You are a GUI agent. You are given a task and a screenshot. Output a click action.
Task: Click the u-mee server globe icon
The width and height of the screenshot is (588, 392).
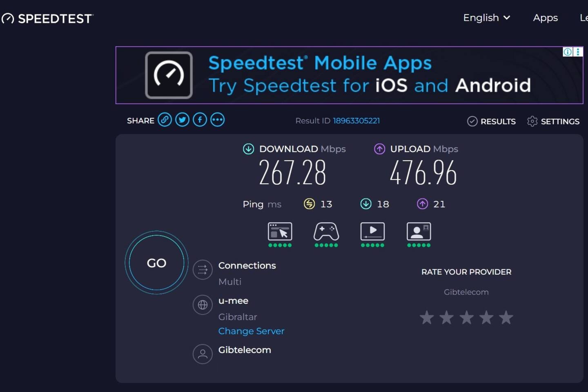coord(203,305)
